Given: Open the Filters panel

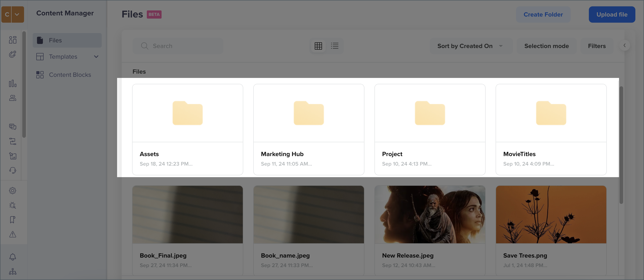Looking at the screenshot, I should pos(596,46).
